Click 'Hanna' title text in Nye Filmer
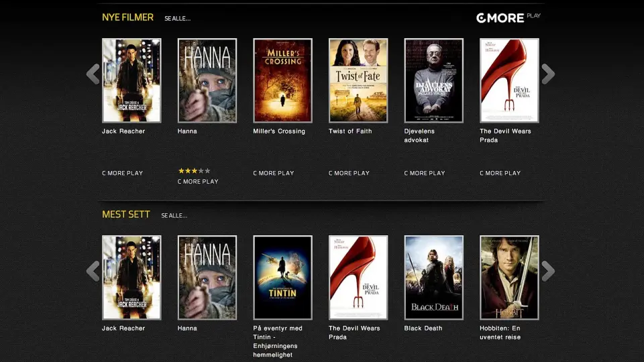This screenshot has width=644, height=362. (x=187, y=131)
